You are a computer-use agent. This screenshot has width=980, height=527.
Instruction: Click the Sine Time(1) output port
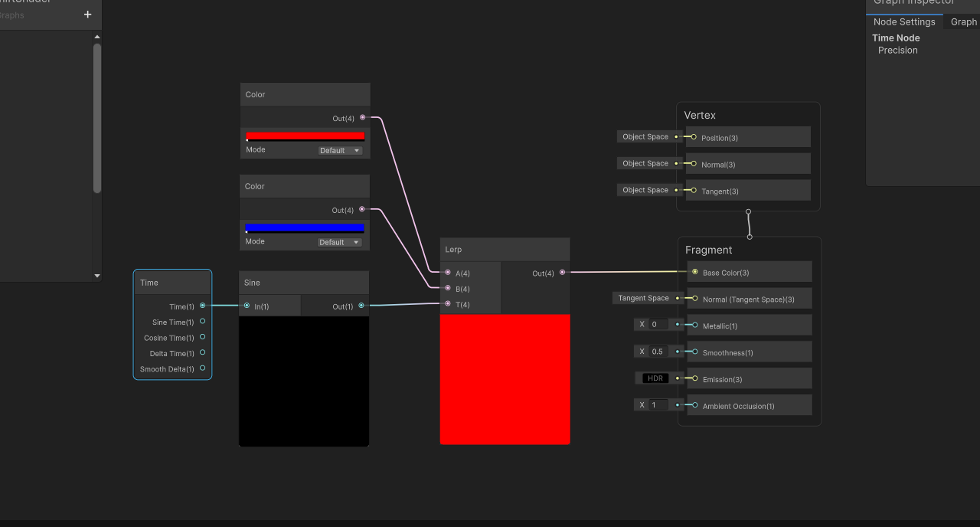[x=202, y=322]
